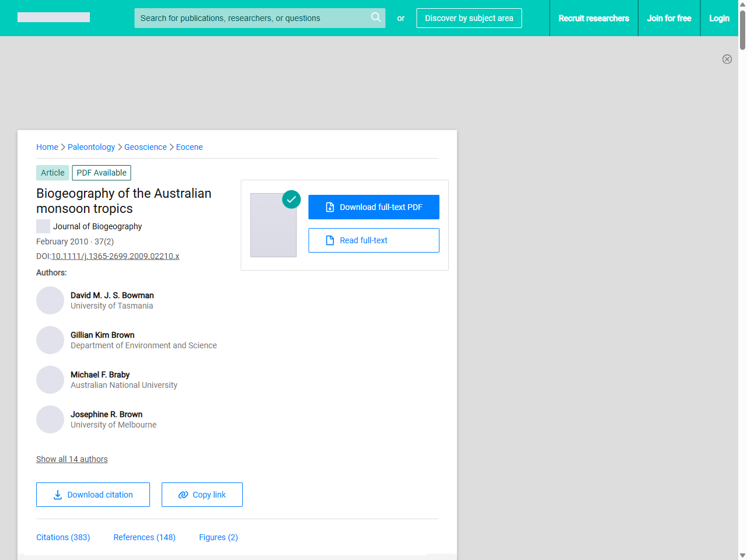The width and height of the screenshot is (747, 560).
Task: Click Michael F. Braby's avatar circle
Action: coord(50,379)
